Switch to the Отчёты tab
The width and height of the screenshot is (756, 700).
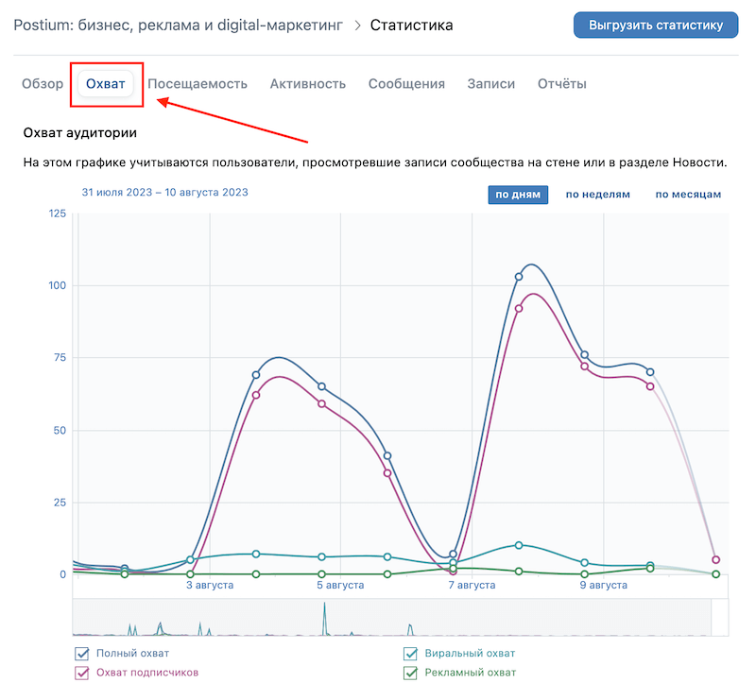(562, 84)
